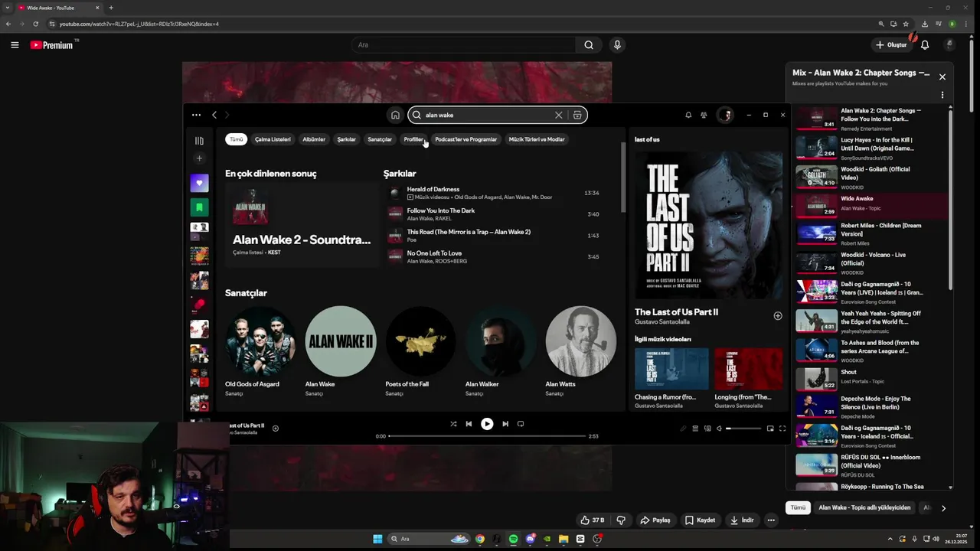Open Spotify three-dot app menu
This screenshot has width=980, height=551.
(x=196, y=115)
